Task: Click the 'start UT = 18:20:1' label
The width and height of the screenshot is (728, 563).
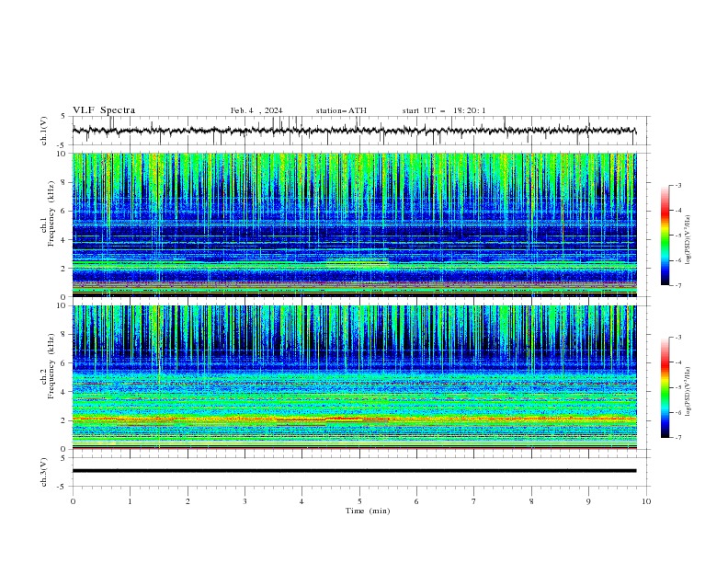Action: 444,110
